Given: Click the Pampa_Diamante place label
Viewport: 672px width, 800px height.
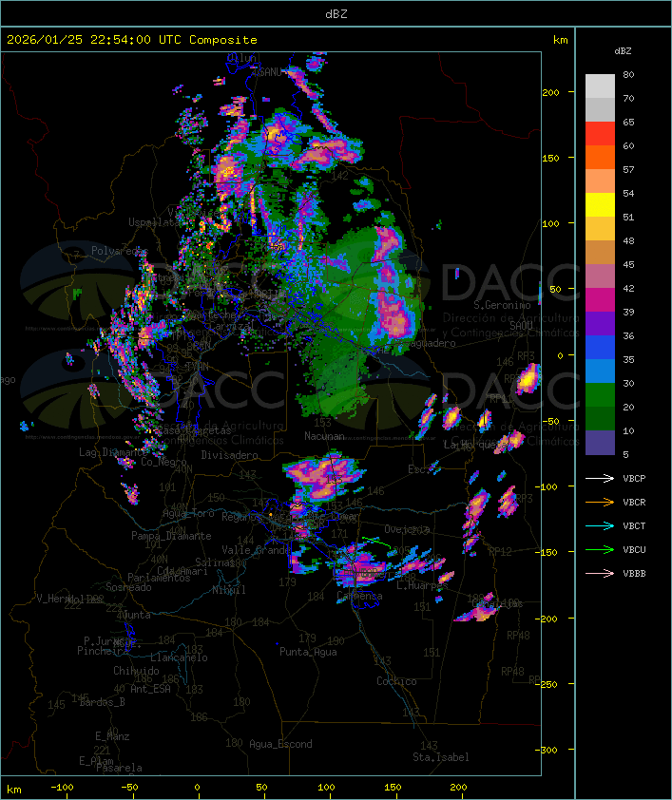Looking at the screenshot, I should tap(171, 536).
